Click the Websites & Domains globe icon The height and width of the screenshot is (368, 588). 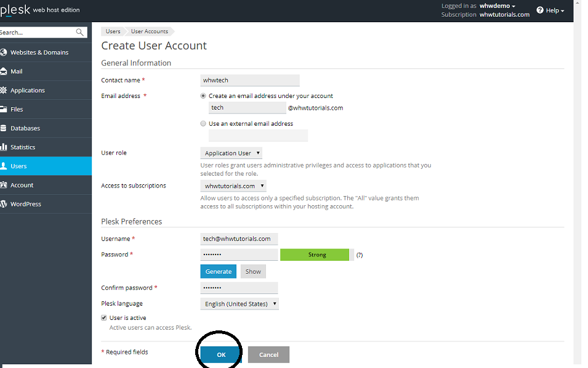[4, 52]
